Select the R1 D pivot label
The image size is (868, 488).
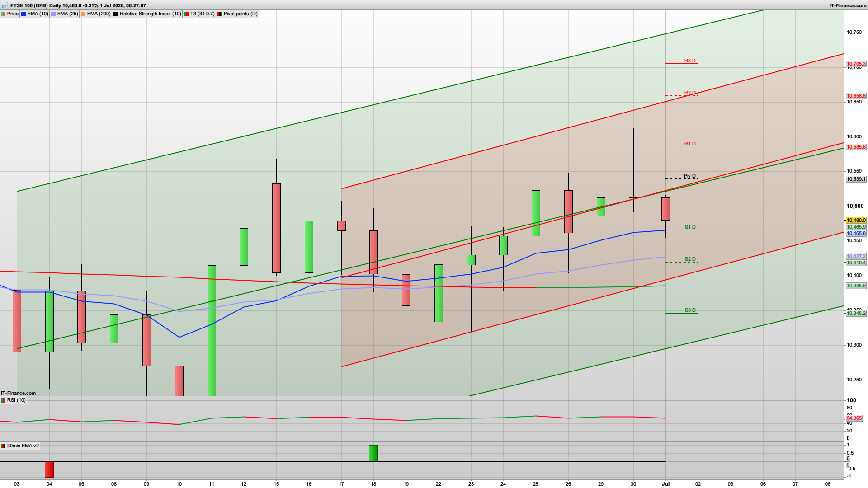coord(690,144)
